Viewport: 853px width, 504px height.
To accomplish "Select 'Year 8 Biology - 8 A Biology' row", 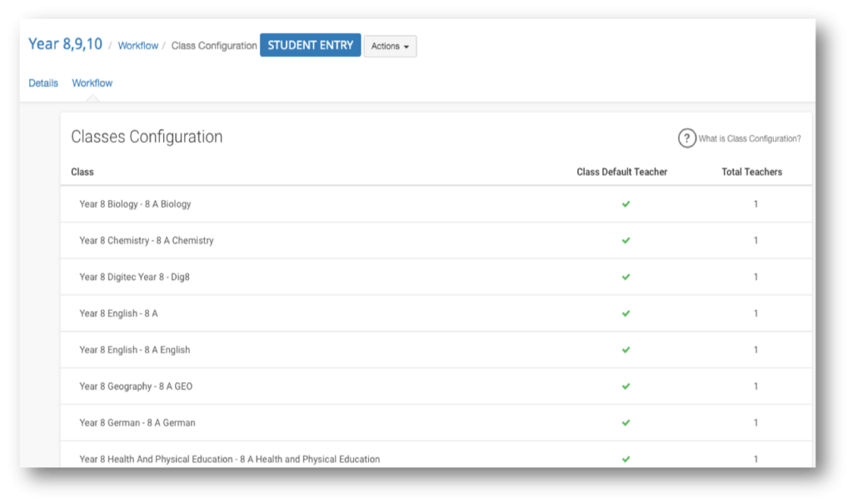I will (436, 204).
